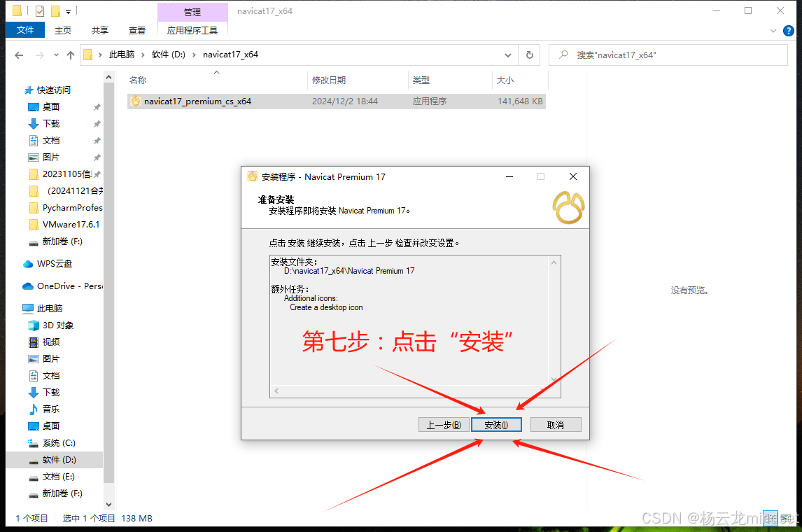Open 音乐 under This PC
Viewport: 802px width, 532px height.
[x=50, y=409]
